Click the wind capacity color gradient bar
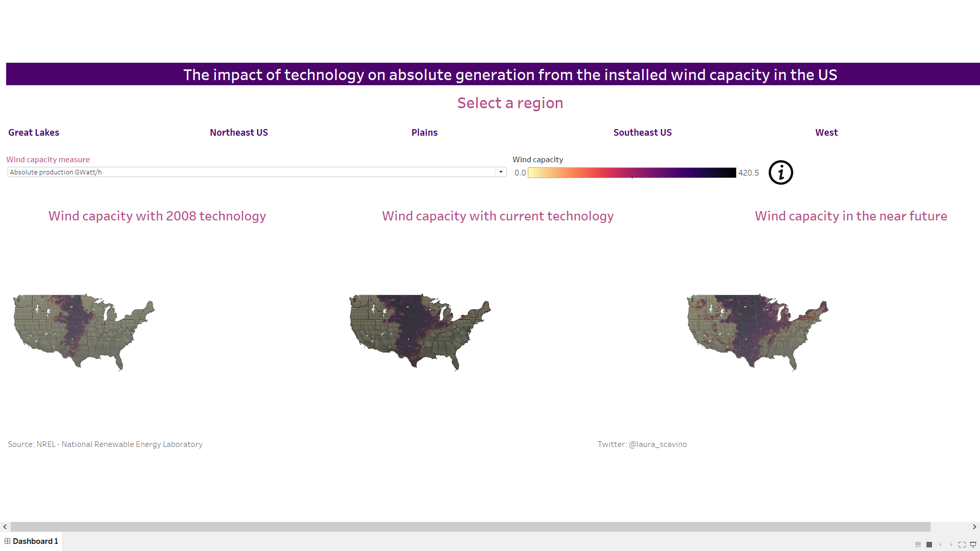Image resolution: width=980 pixels, height=551 pixels. pyautogui.click(x=631, y=172)
